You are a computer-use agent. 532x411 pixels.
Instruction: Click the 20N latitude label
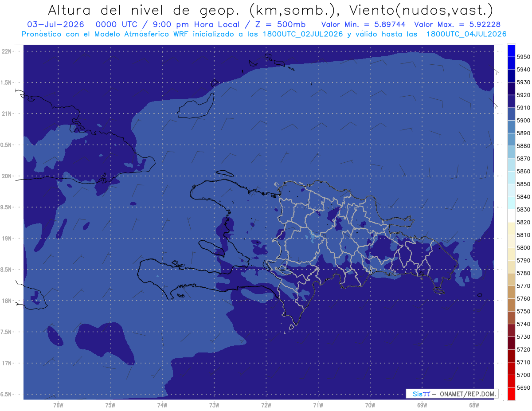tap(8, 176)
